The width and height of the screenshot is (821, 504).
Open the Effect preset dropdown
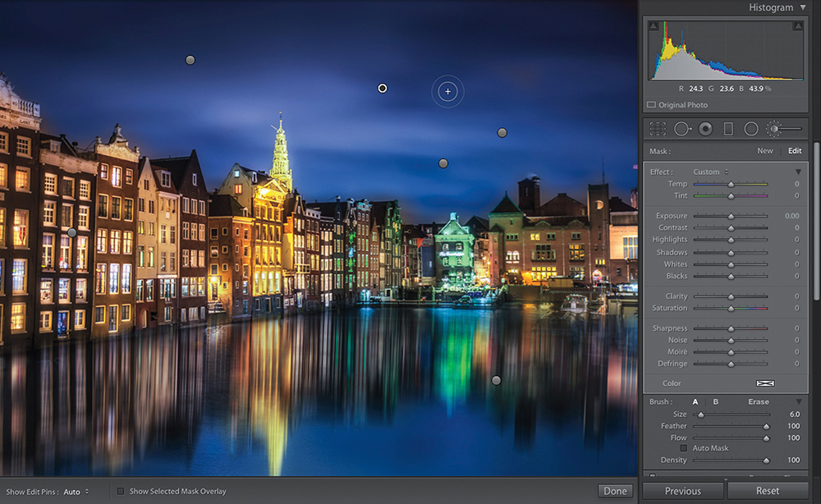pyautogui.click(x=711, y=172)
